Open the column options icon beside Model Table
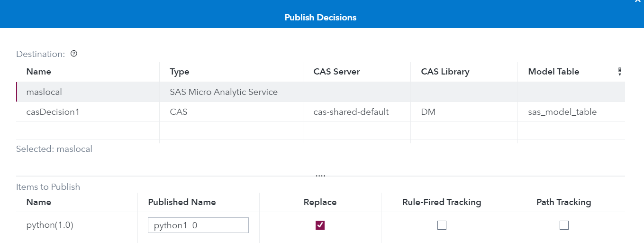Screen dimensions: 644x243 click(x=619, y=72)
